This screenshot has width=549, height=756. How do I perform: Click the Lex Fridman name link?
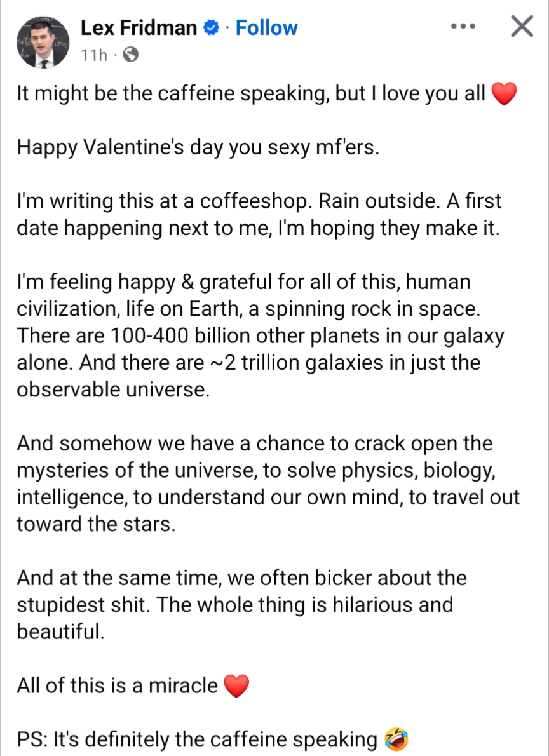pos(139,28)
